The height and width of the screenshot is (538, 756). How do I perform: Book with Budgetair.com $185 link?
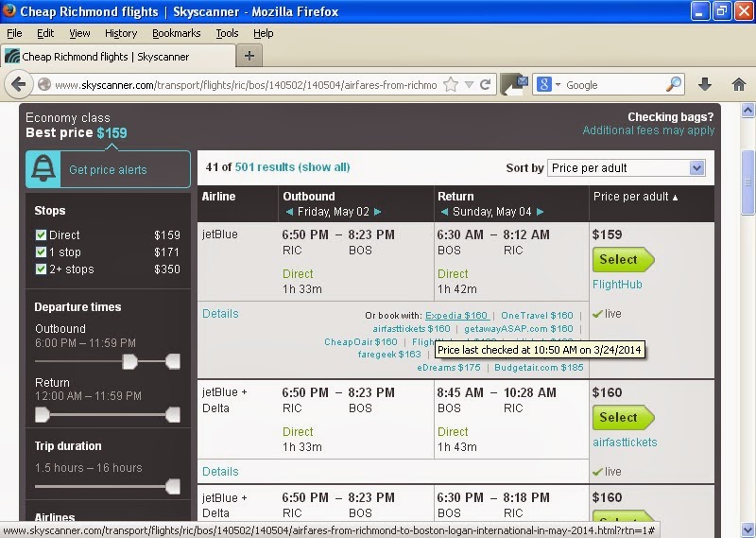click(x=539, y=367)
